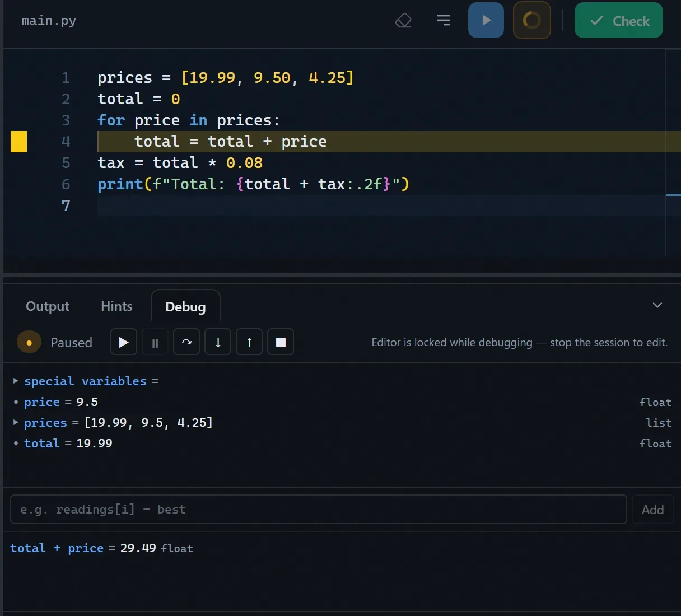Toggle the yellow breakpoint on line 4
681x616 pixels.
click(x=19, y=142)
